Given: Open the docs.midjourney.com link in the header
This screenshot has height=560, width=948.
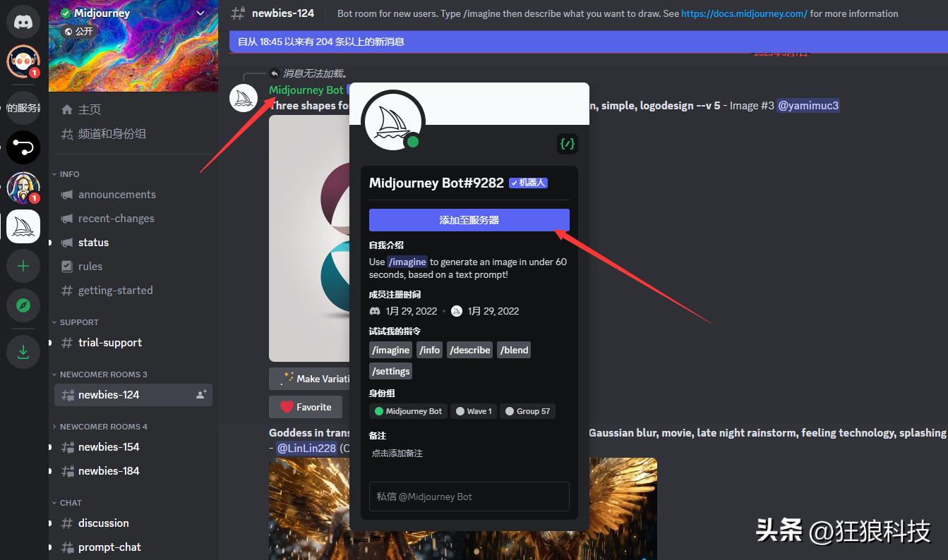Looking at the screenshot, I should 744,13.
